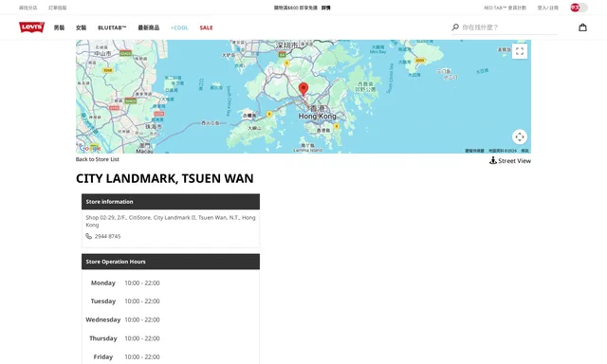Open map keyboard shortcuts link
Image resolution: width=607 pixels, height=364 pixels.
point(474,151)
